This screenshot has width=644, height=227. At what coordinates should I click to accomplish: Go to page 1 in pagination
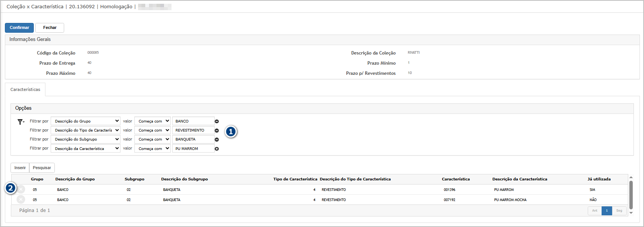[x=606, y=210]
